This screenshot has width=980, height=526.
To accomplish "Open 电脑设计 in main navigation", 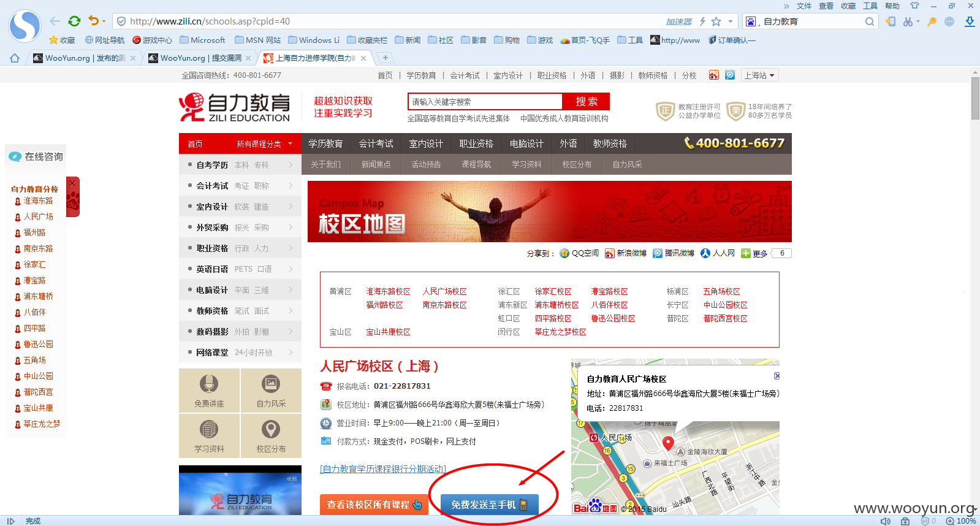I will coord(526,143).
